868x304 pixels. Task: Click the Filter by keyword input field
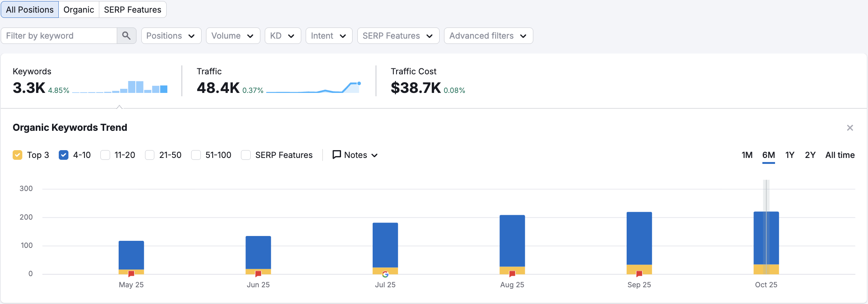click(60, 36)
